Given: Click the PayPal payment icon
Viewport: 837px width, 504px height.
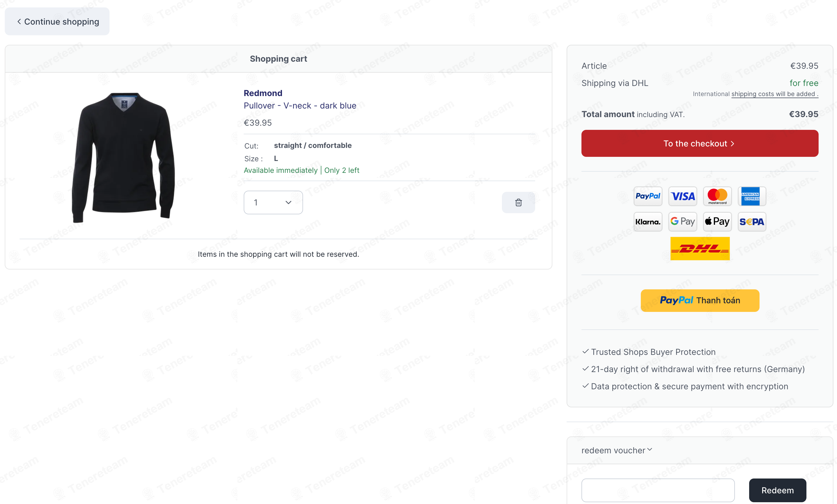Looking at the screenshot, I should point(648,196).
